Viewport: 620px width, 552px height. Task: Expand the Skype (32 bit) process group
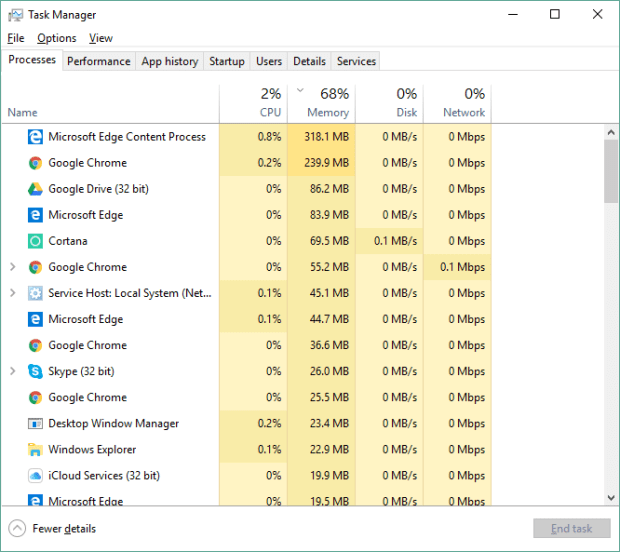tap(13, 371)
